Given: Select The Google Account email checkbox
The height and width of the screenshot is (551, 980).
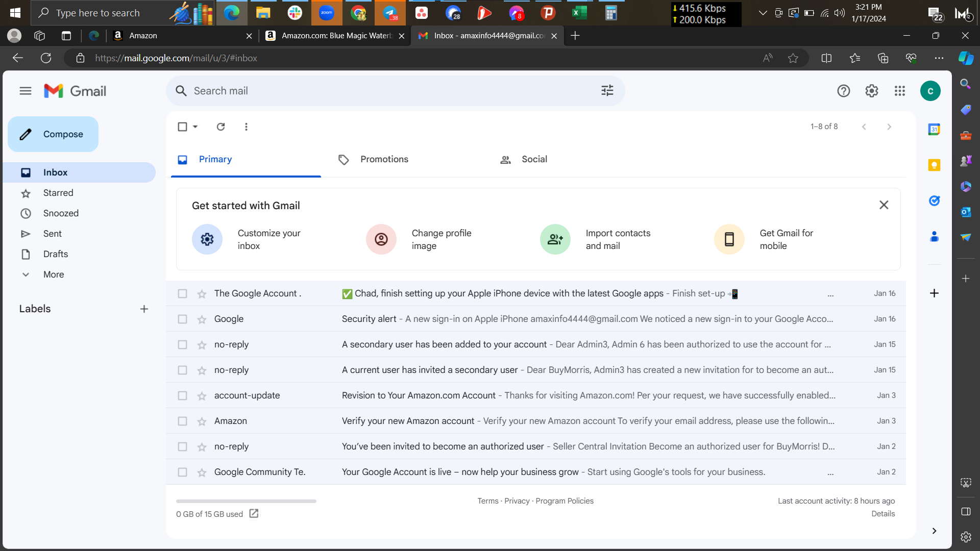Looking at the screenshot, I should pyautogui.click(x=182, y=293).
